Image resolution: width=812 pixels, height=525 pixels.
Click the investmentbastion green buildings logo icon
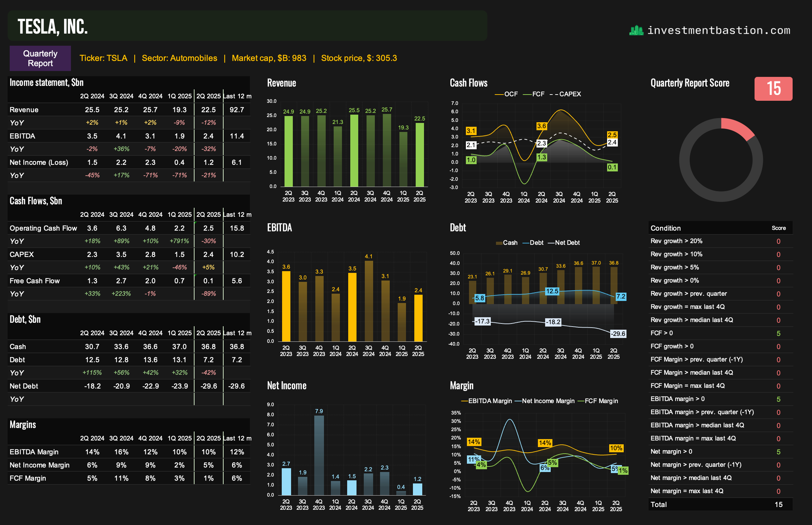tap(636, 30)
